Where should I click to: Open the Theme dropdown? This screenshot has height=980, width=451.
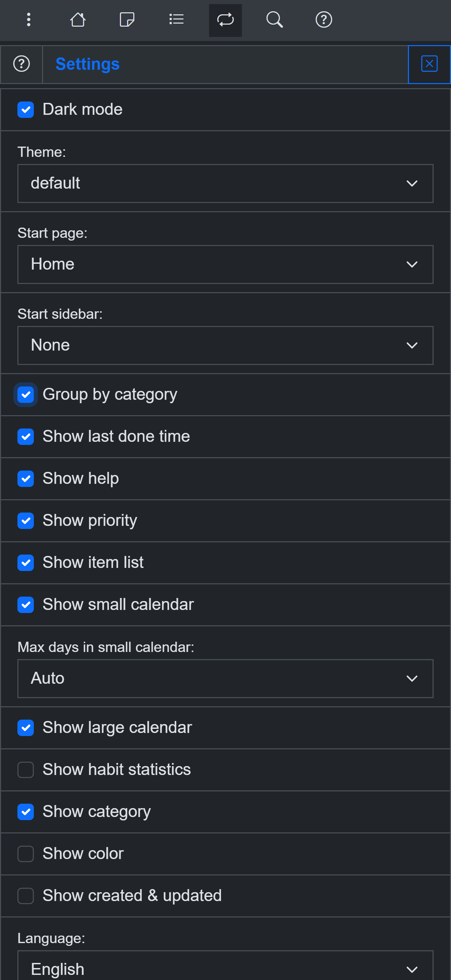pos(225,183)
